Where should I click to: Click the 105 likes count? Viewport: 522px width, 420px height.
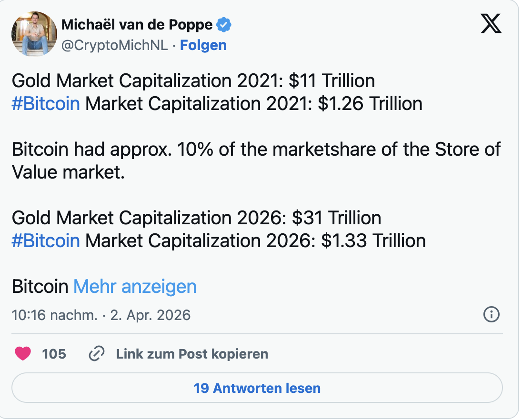54,354
